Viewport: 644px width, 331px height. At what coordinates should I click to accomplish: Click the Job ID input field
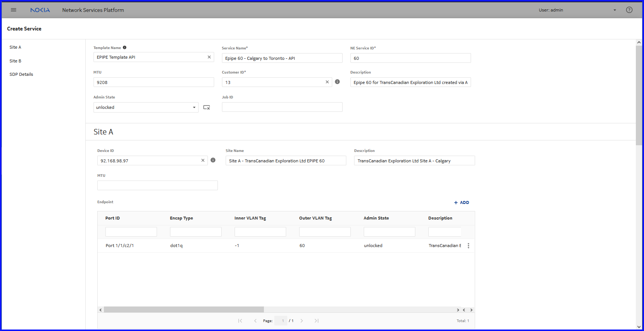[282, 107]
